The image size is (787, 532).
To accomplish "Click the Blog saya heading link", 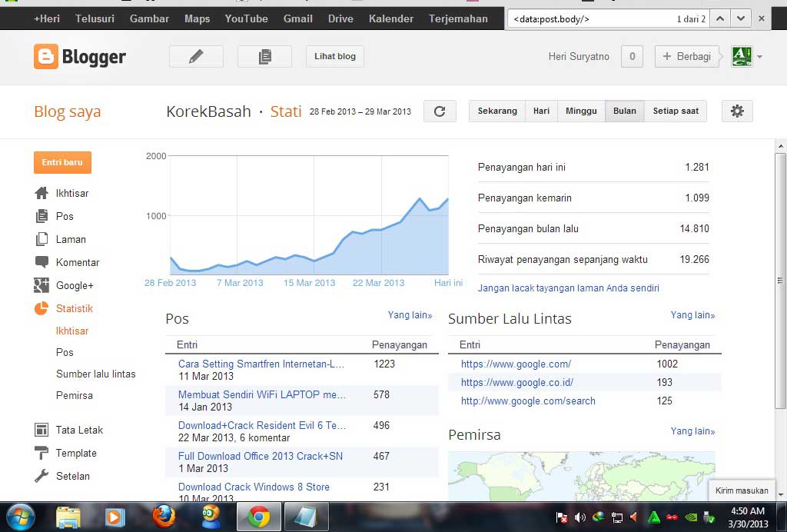I will (x=68, y=111).
